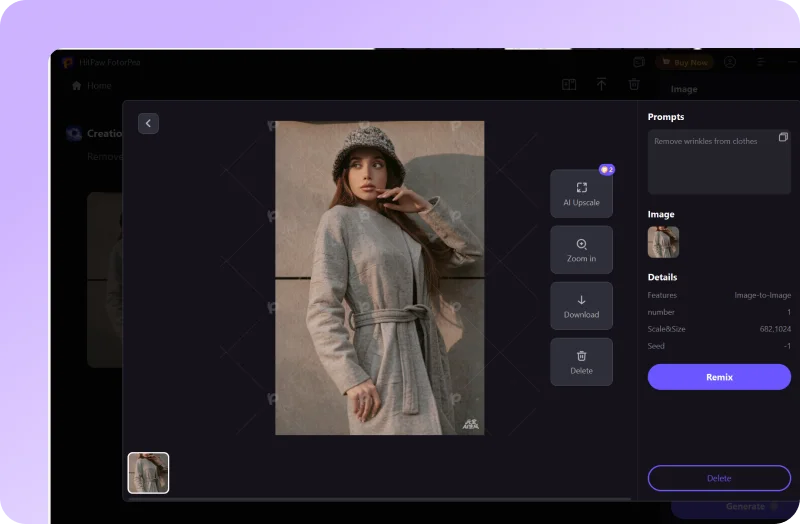800x524 pixels.
Task: Click the Buy Now button
Action: [x=685, y=62]
